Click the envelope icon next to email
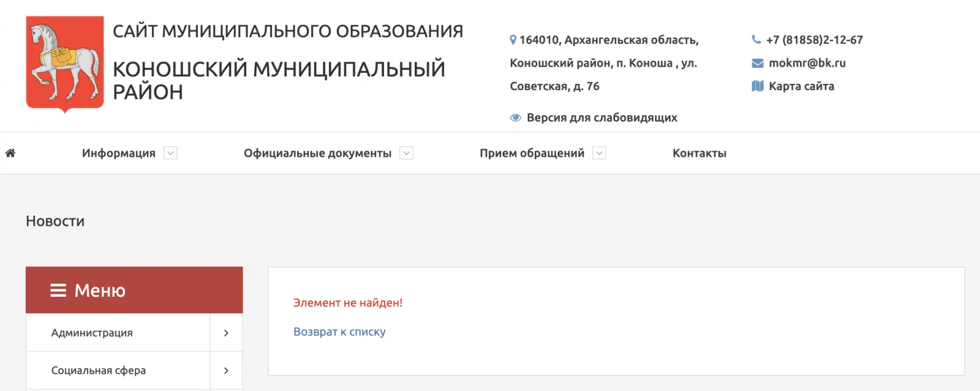 (758, 63)
